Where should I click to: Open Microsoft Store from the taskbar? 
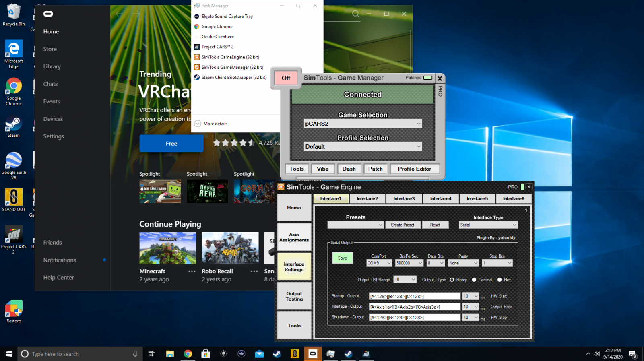click(206, 354)
